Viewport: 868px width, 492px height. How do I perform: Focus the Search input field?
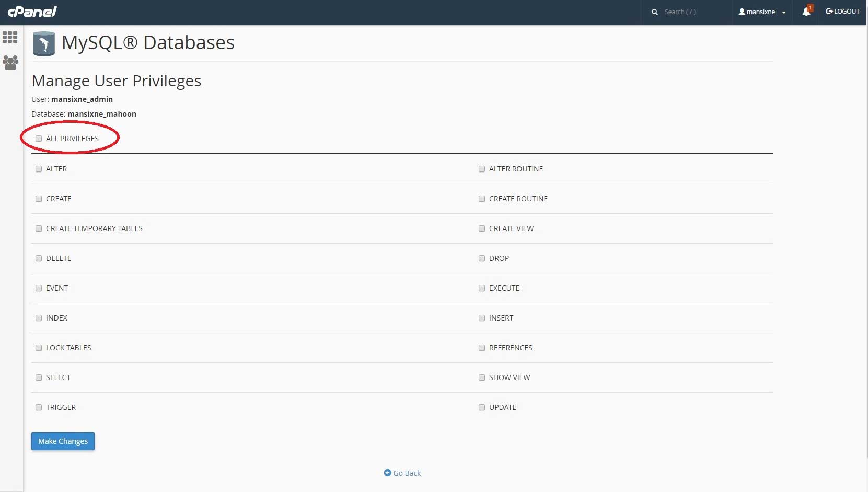pos(694,12)
